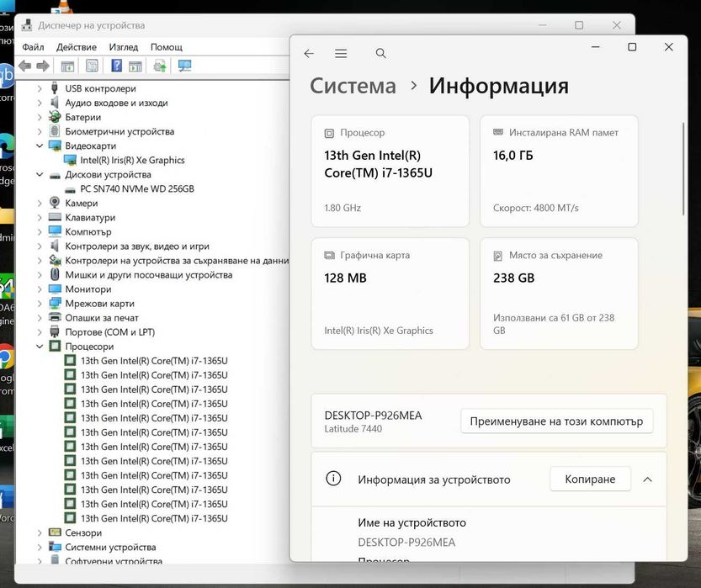
Task: Click the keyboard icon beside Клавиатури
Action: coord(55,217)
